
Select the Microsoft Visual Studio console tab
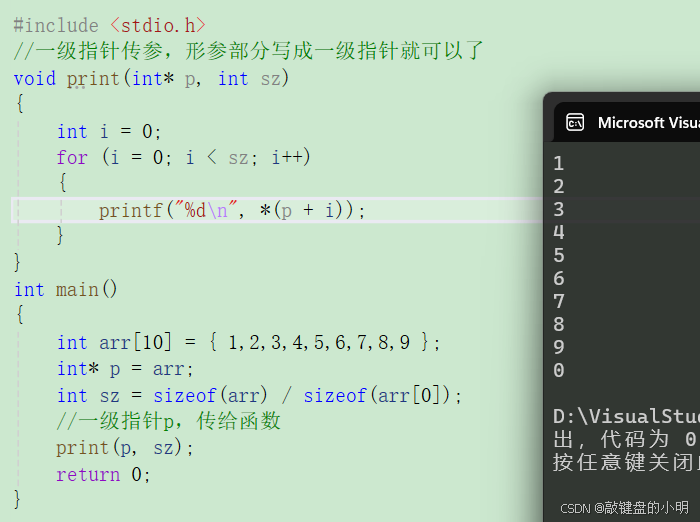coord(627,122)
